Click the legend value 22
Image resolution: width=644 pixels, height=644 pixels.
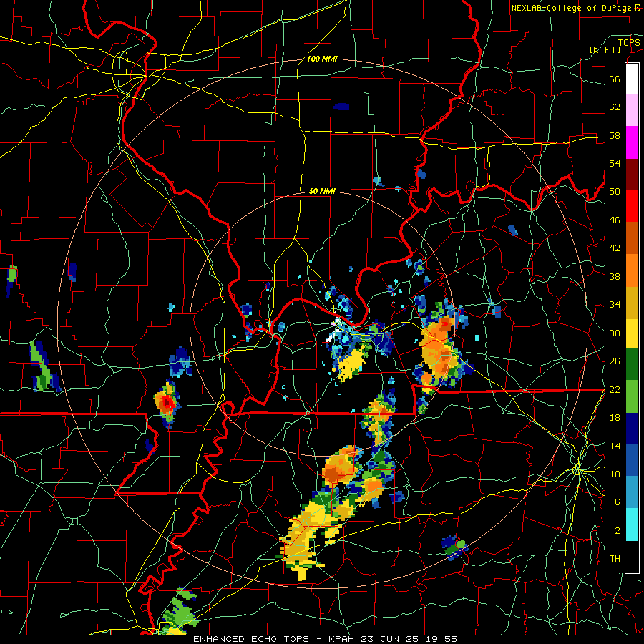point(615,389)
